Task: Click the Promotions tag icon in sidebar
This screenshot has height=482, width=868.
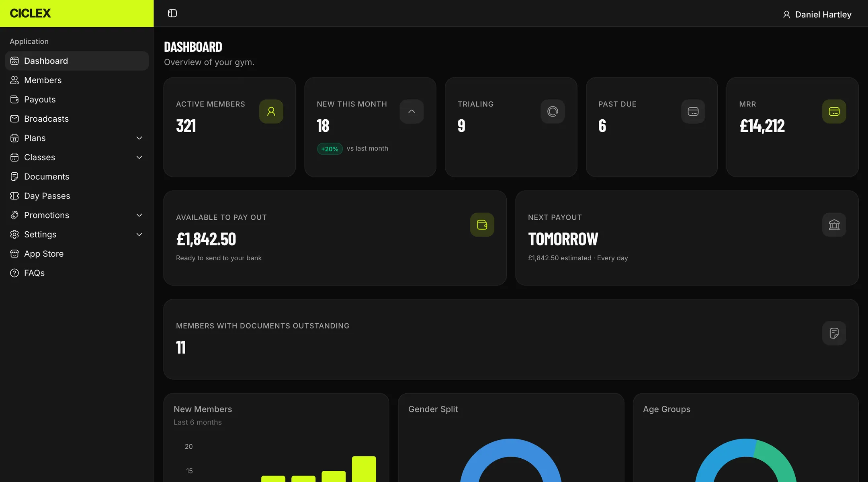Action: (x=14, y=215)
